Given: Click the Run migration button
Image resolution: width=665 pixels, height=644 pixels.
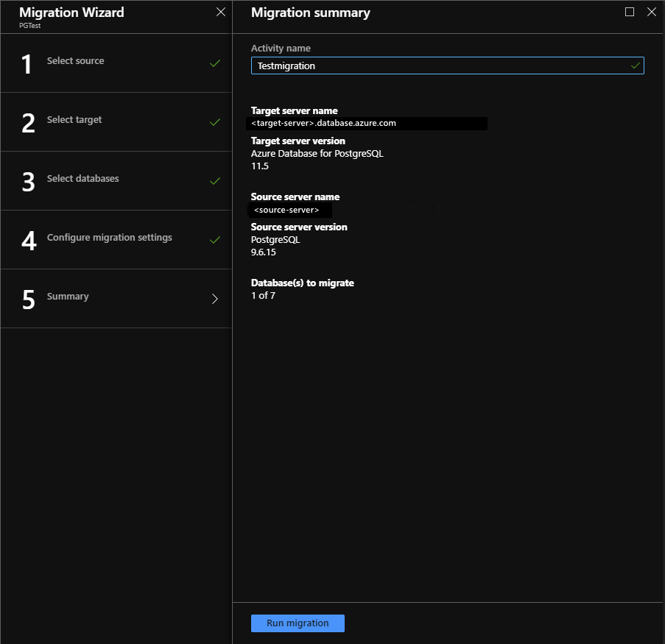Looking at the screenshot, I should (298, 623).
